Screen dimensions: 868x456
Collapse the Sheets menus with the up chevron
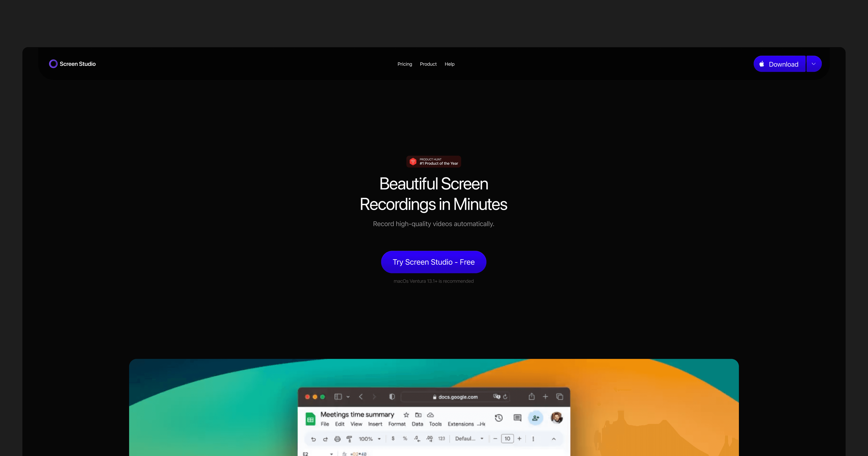(554, 439)
